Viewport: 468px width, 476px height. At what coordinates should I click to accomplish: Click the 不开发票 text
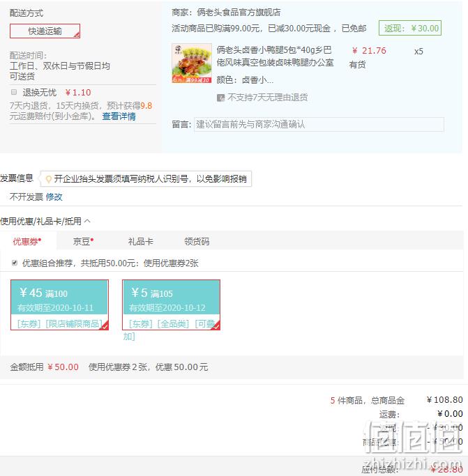pos(26,197)
